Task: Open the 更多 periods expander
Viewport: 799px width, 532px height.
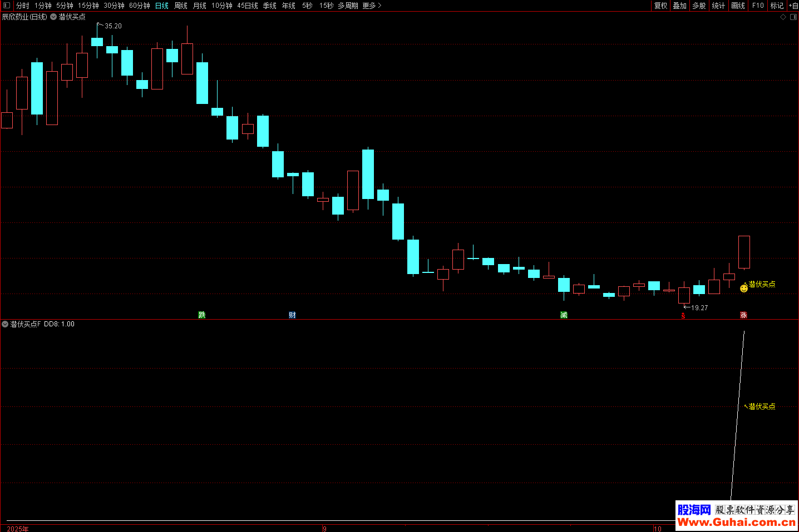Action: point(372,6)
